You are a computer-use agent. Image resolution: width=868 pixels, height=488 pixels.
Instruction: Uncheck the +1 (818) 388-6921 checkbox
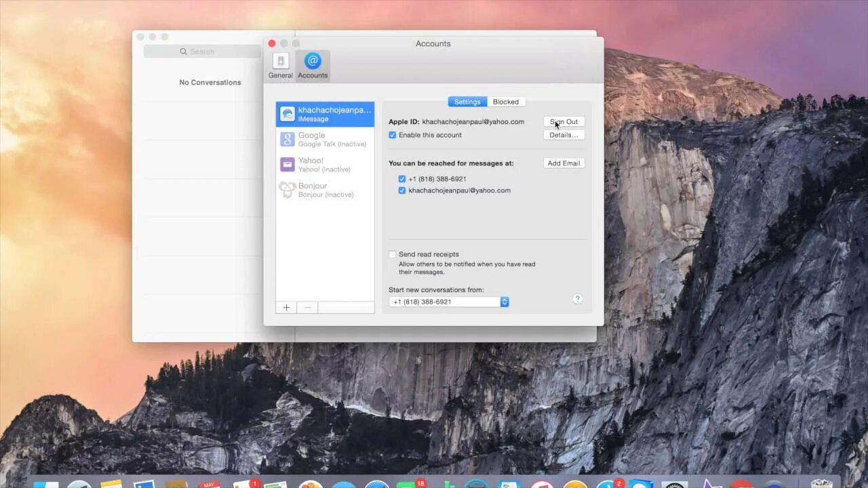tap(402, 179)
